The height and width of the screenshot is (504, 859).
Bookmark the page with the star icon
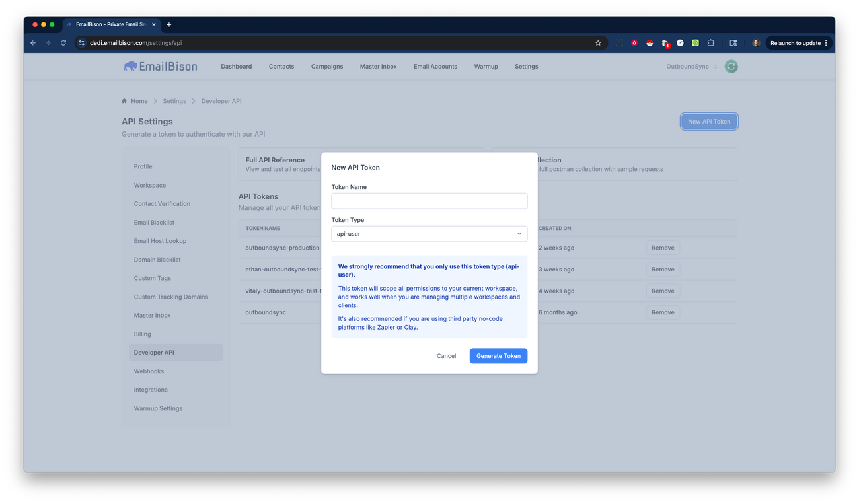598,42
